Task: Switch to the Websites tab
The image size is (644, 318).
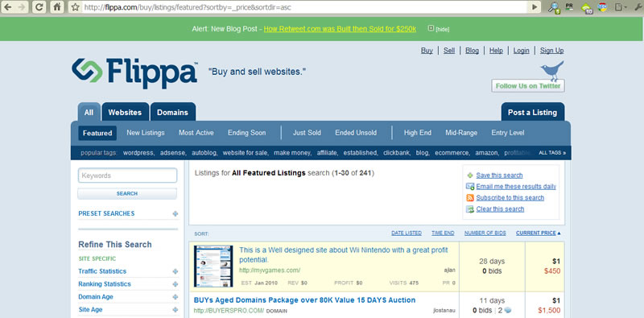Action: click(125, 112)
